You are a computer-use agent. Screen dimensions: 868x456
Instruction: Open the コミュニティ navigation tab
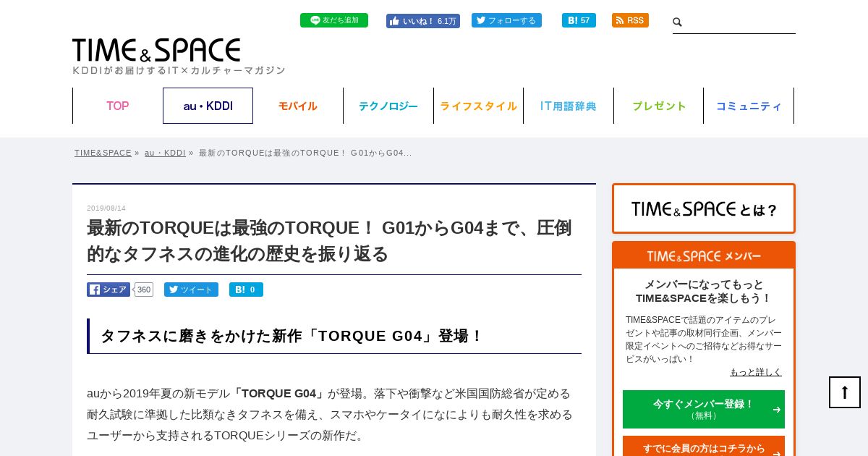749,106
